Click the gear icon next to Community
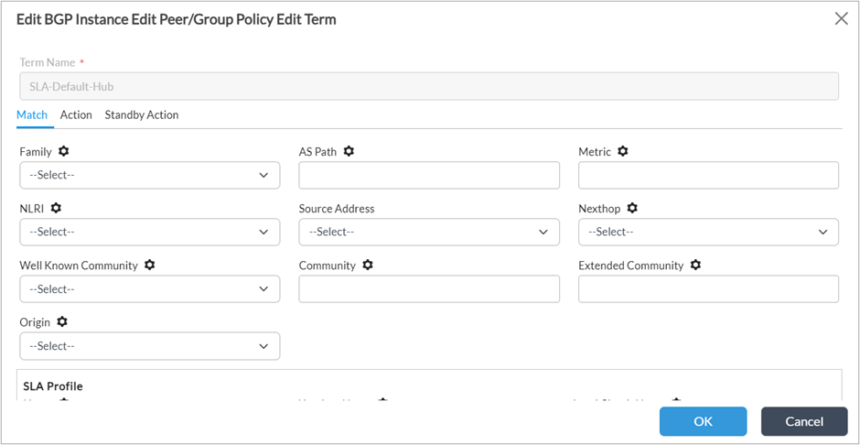Viewport: 860px width, 445px height. coord(368,265)
